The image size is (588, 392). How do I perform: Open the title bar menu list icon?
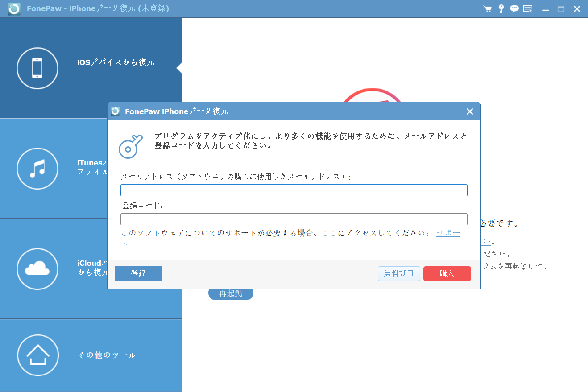pyautogui.click(x=528, y=9)
